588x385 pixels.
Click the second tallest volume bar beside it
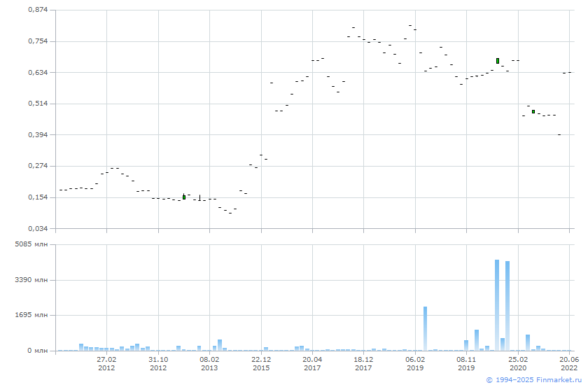coord(507,306)
